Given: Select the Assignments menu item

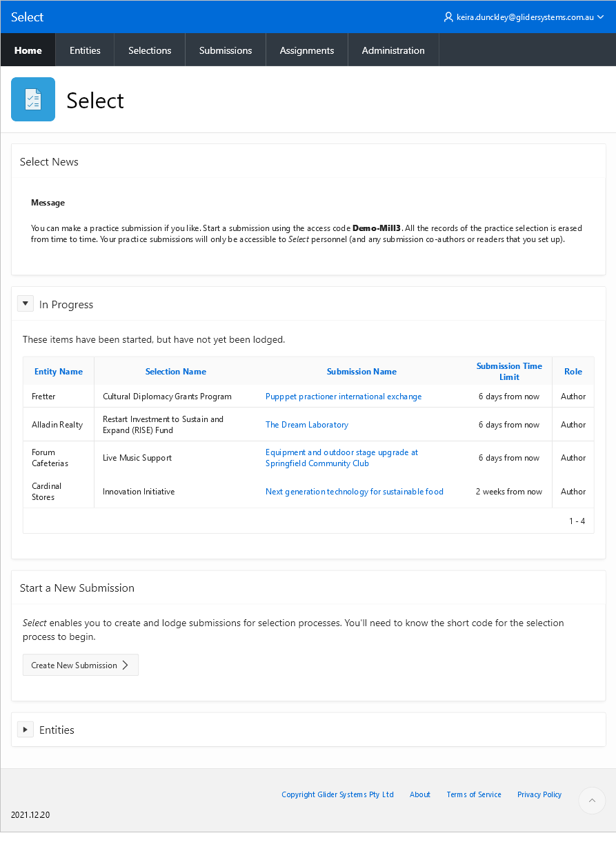Looking at the screenshot, I should coord(306,50).
